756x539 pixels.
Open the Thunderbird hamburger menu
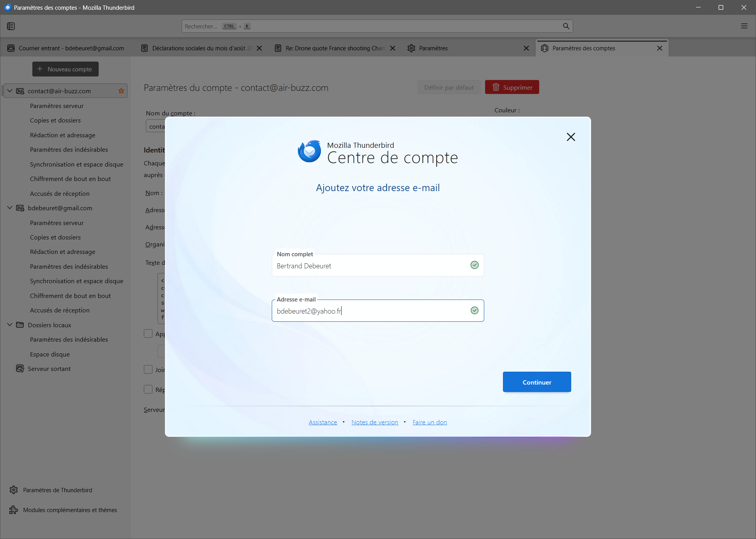744,26
